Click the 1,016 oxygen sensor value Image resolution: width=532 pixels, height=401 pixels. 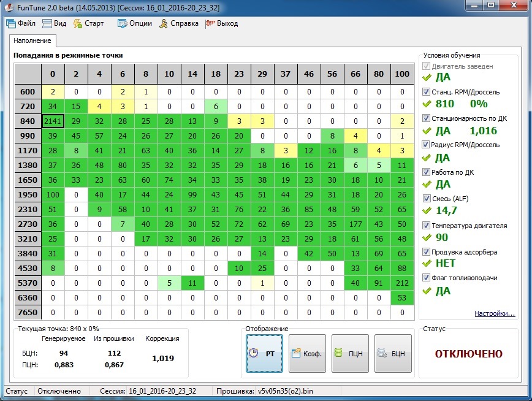(x=483, y=131)
